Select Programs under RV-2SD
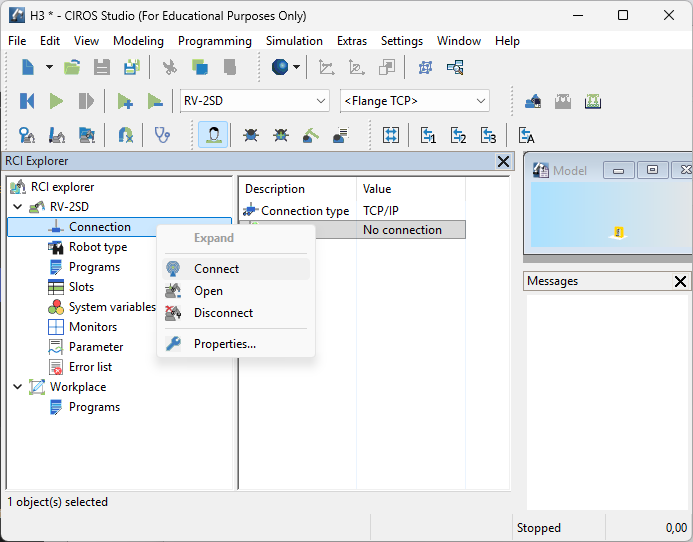Image resolution: width=693 pixels, height=542 pixels. [94, 267]
